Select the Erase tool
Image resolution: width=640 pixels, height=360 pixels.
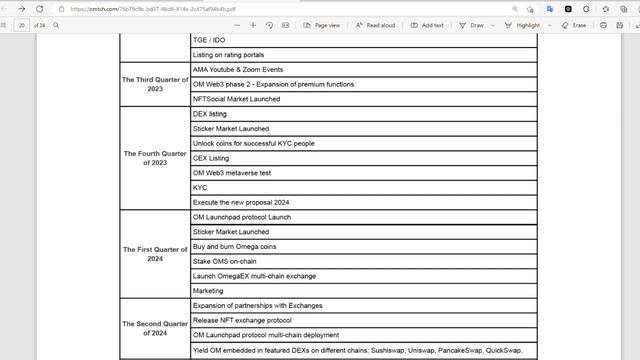tap(574, 25)
